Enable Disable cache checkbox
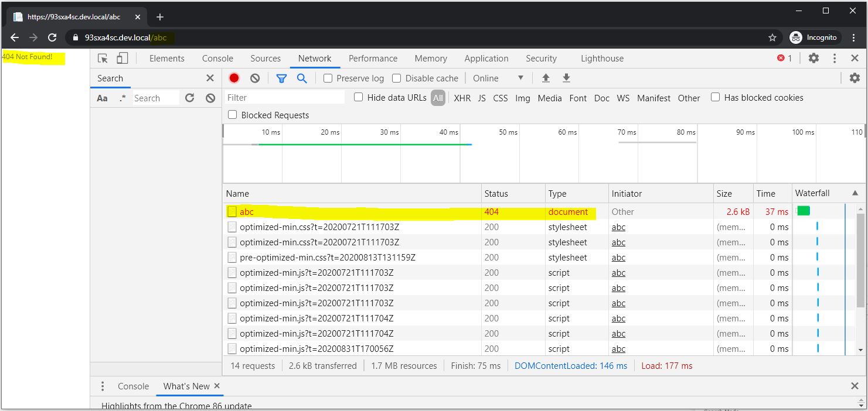868x411 pixels. point(397,78)
